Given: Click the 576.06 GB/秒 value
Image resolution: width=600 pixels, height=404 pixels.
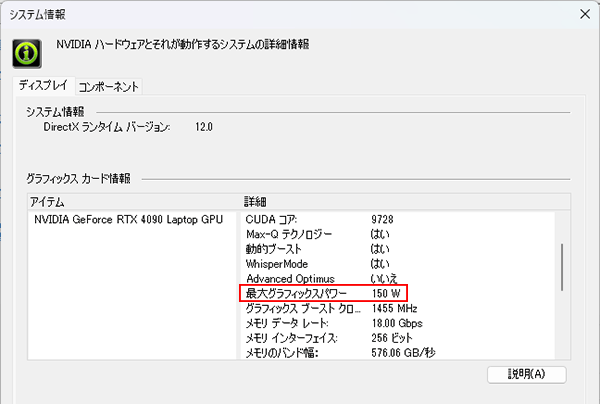Looking at the screenshot, I should (x=403, y=353).
